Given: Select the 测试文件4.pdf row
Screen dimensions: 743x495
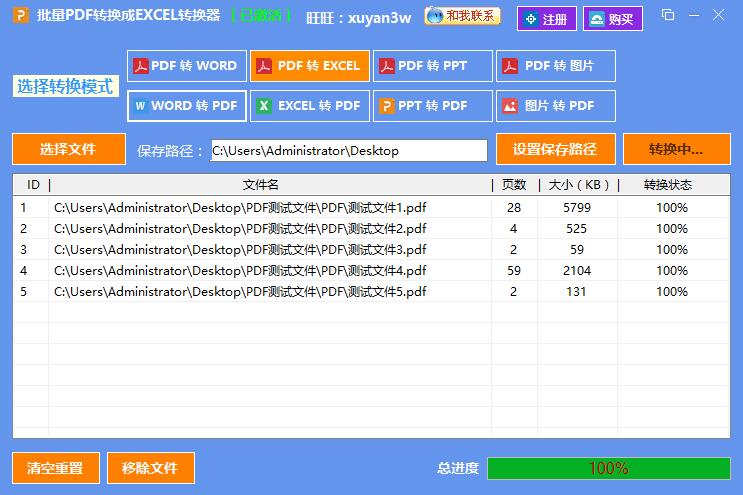Looking at the screenshot, I should pos(240,271).
